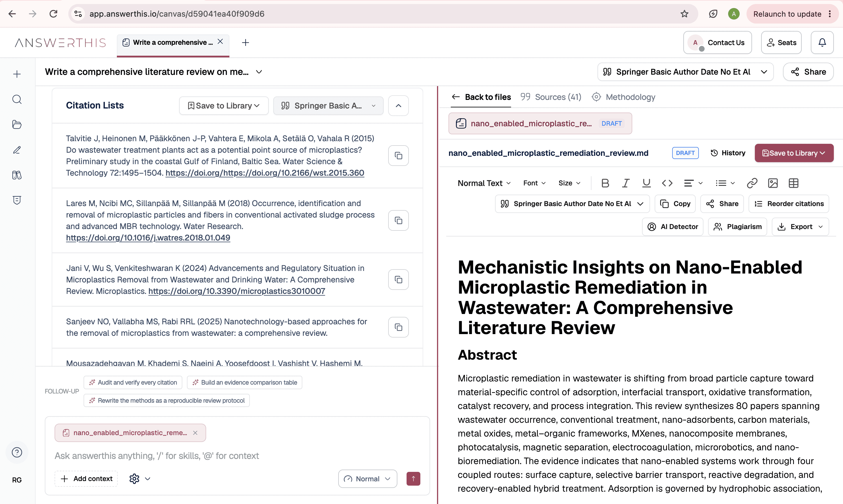Submit the prompt with the send arrow
This screenshot has width=843, height=504.
[x=413, y=478]
